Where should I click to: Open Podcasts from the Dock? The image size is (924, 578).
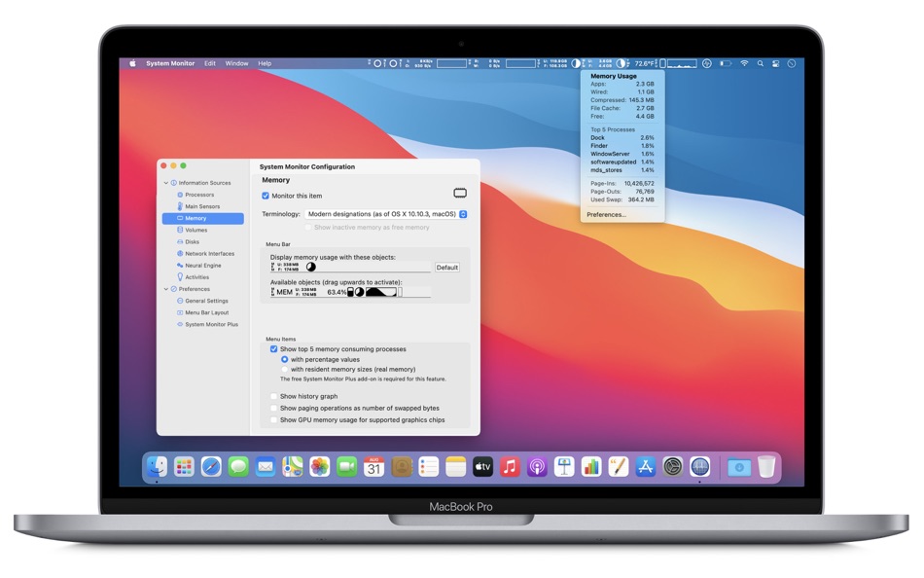[x=537, y=467]
